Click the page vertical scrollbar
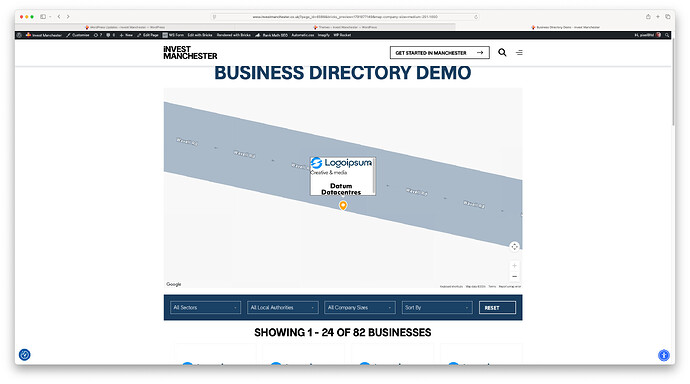 673,82
